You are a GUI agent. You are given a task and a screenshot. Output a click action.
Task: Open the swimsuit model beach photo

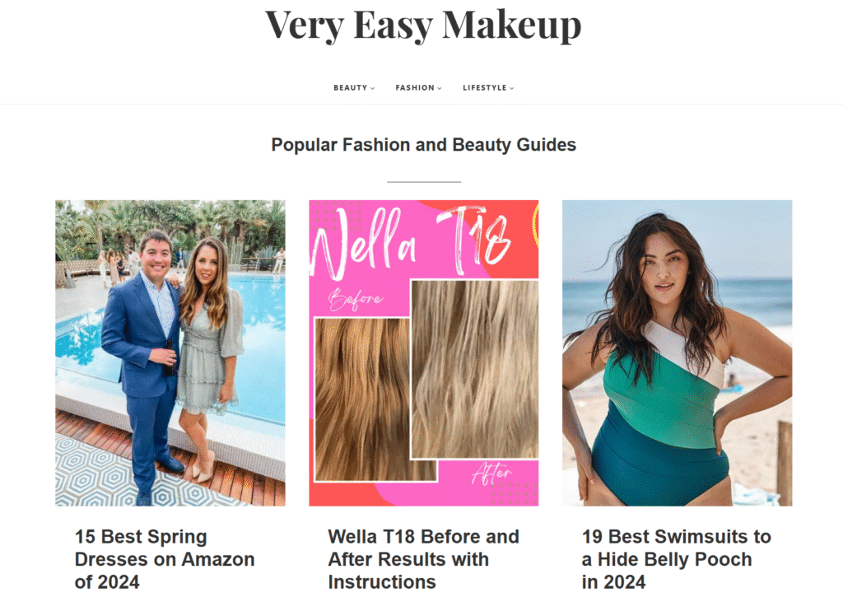click(677, 353)
